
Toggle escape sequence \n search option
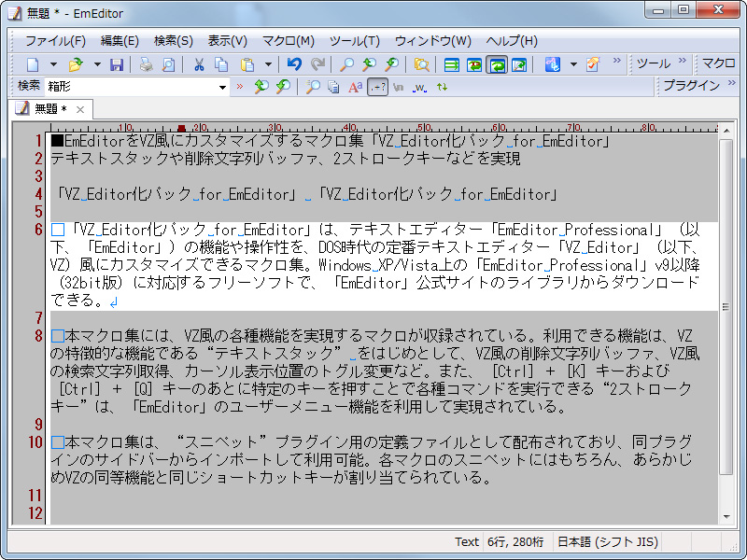[x=399, y=87]
